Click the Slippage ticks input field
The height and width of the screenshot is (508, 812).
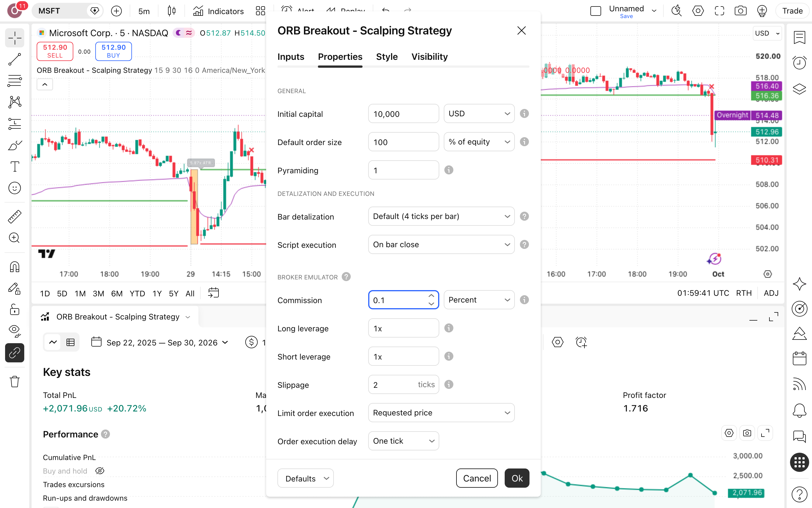click(x=403, y=384)
